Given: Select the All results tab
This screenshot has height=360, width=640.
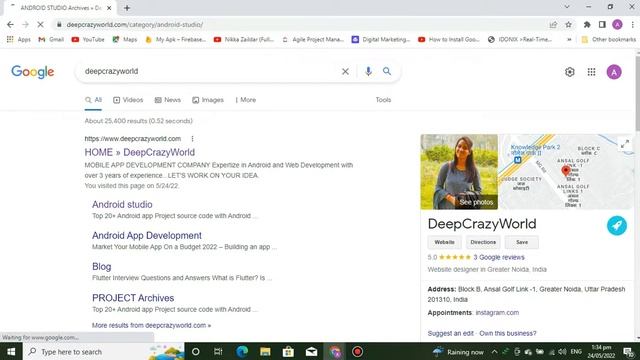Looking at the screenshot, I should click(x=93, y=100).
